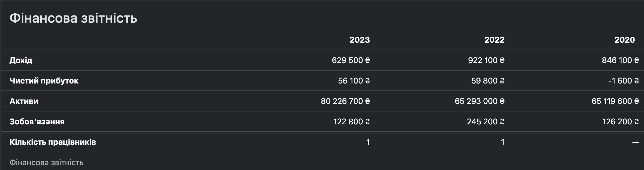
Task: Select the 846 100 ₴ income value
Action: tap(620, 60)
